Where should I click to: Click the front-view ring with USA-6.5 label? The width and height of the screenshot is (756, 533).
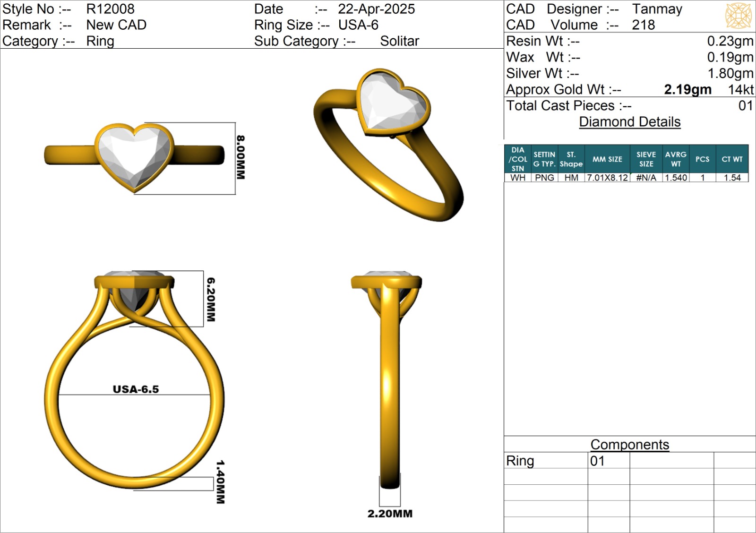click(134, 378)
